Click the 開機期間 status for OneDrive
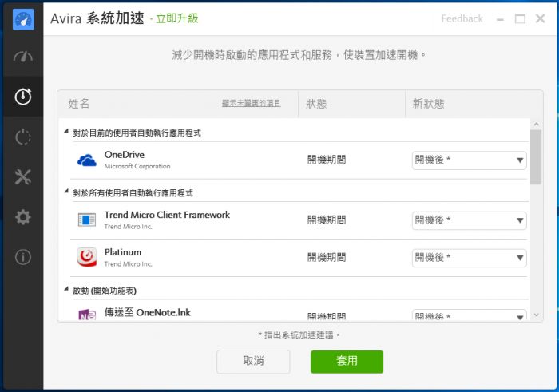This screenshot has width=559, height=392. click(327, 160)
